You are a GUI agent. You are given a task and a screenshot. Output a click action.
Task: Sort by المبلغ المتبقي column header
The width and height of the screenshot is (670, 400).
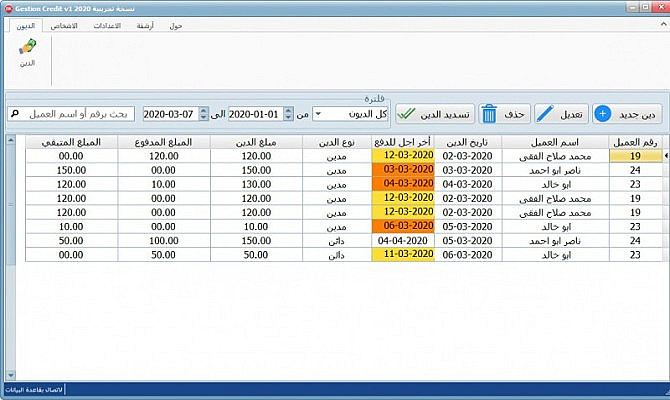71,142
